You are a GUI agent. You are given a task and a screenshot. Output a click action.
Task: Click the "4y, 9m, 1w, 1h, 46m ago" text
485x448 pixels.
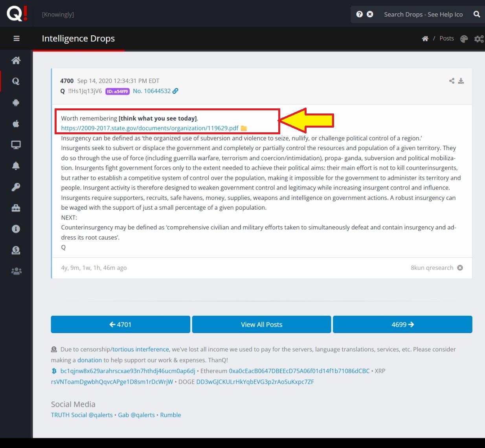click(94, 268)
